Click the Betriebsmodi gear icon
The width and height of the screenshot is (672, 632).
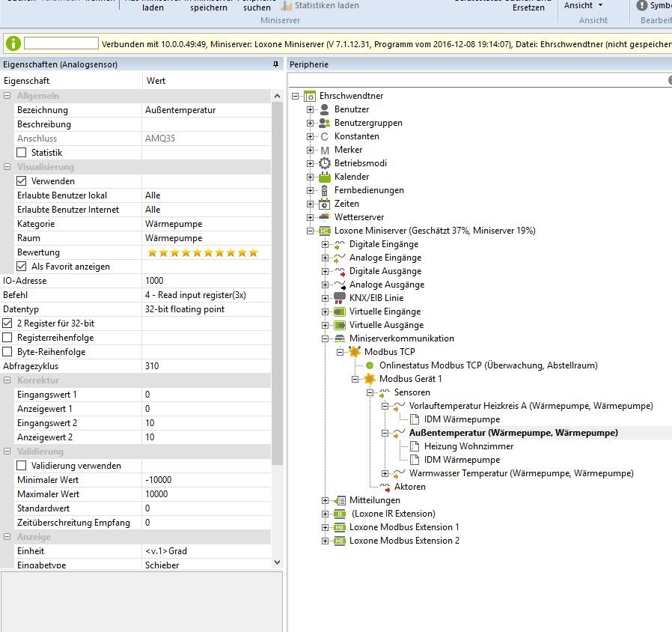pos(324,163)
